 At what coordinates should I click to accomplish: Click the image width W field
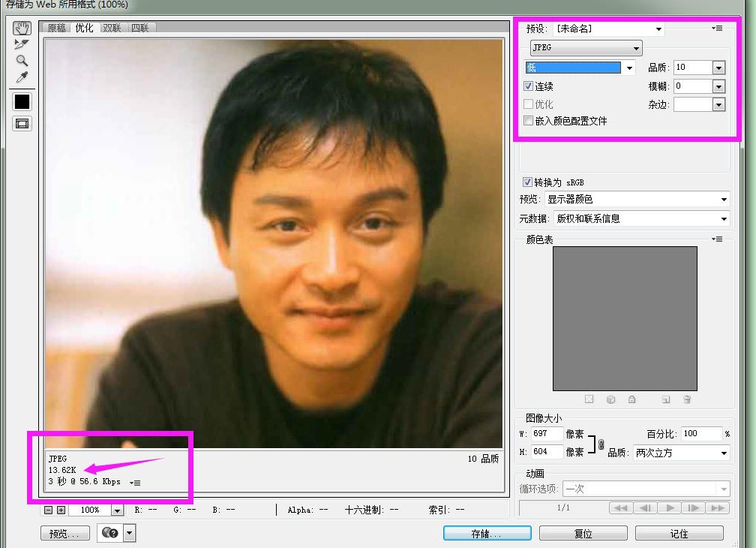(547, 434)
